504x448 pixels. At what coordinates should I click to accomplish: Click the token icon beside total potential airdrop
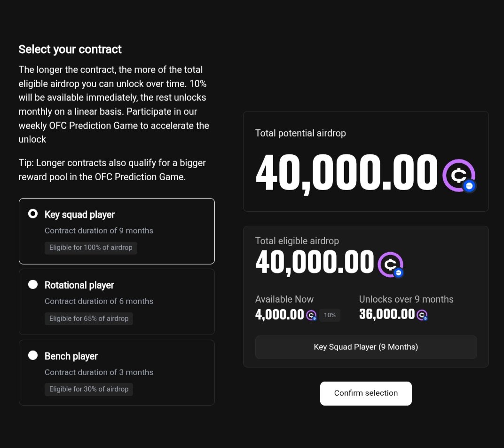(x=459, y=175)
